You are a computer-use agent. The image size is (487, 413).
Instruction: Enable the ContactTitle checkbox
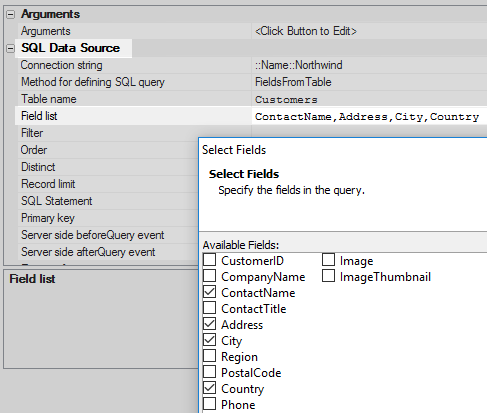[209, 308]
